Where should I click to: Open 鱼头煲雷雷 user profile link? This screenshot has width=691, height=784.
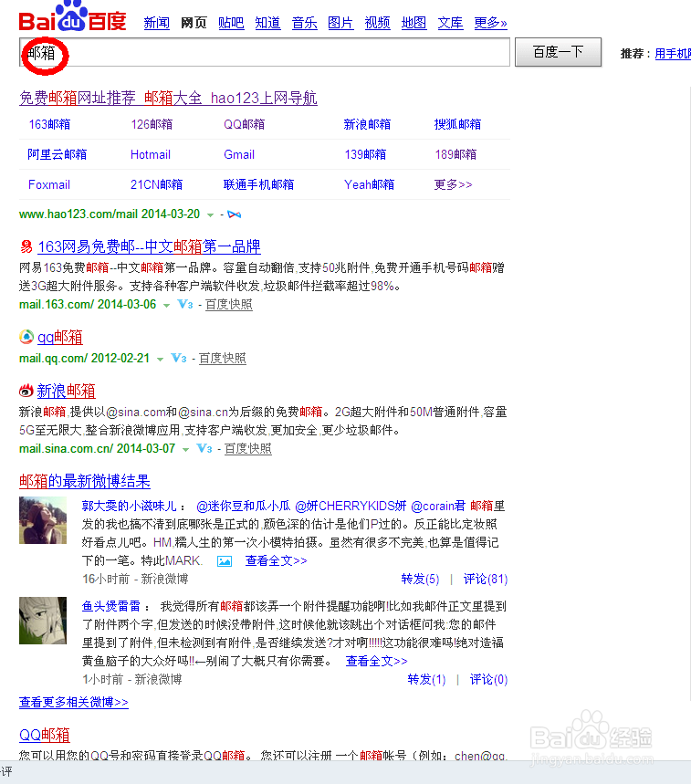click(x=111, y=607)
